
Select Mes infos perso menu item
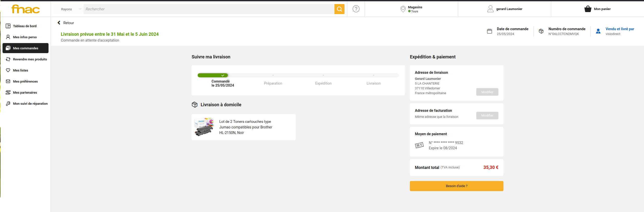[x=25, y=37]
